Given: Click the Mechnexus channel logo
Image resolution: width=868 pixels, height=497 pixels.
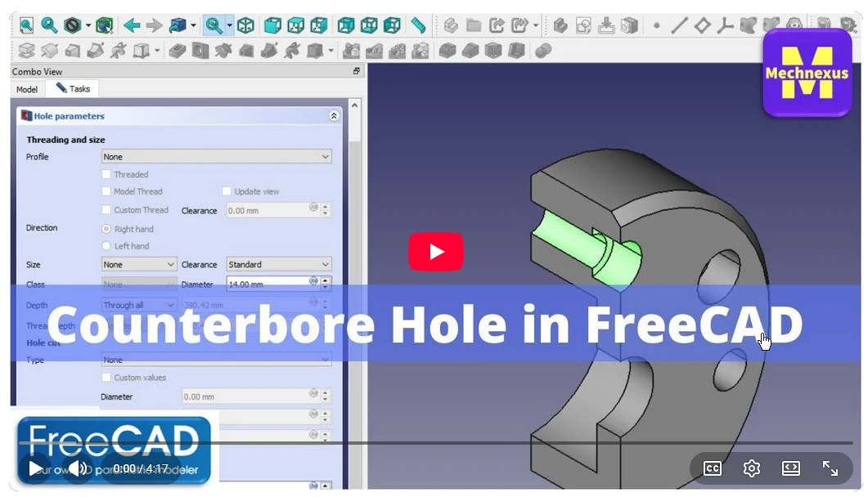Looking at the screenshot, I should [807, 74].
